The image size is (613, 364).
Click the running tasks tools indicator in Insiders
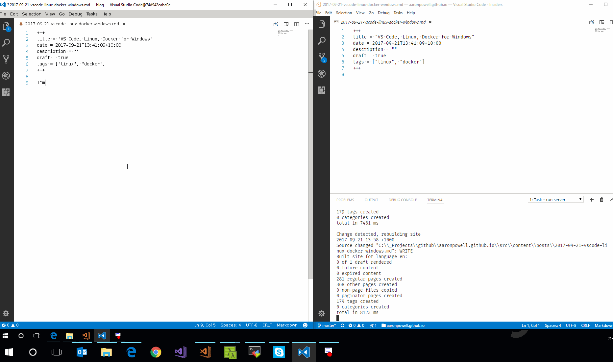(x=373, y=326)
